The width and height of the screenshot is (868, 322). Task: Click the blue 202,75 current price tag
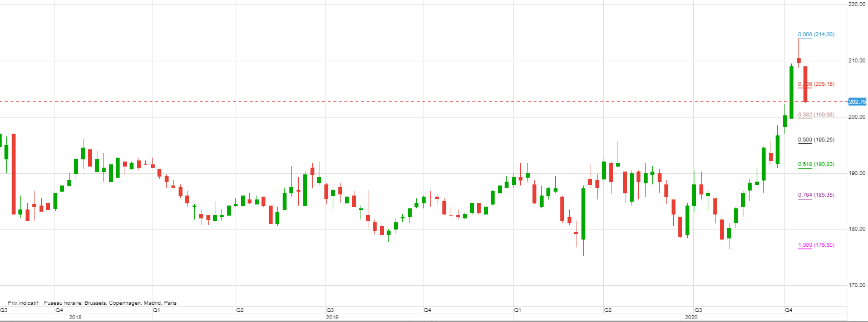pos(857,101)
